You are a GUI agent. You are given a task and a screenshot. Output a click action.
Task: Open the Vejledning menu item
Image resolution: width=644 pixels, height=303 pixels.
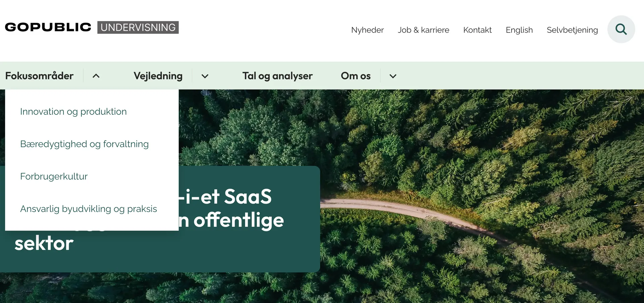tap(158, 76)
